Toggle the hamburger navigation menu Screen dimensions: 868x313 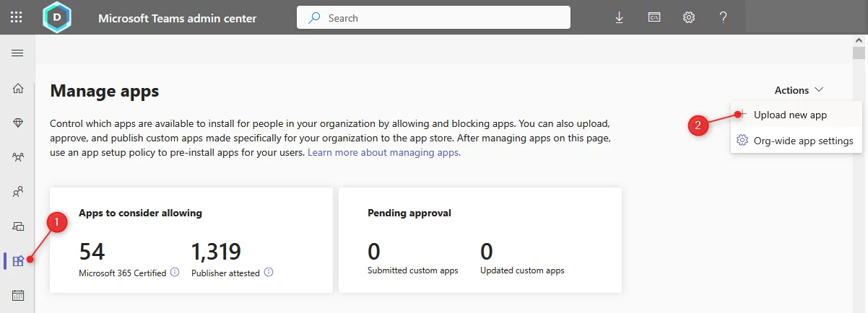coord(18,53)
